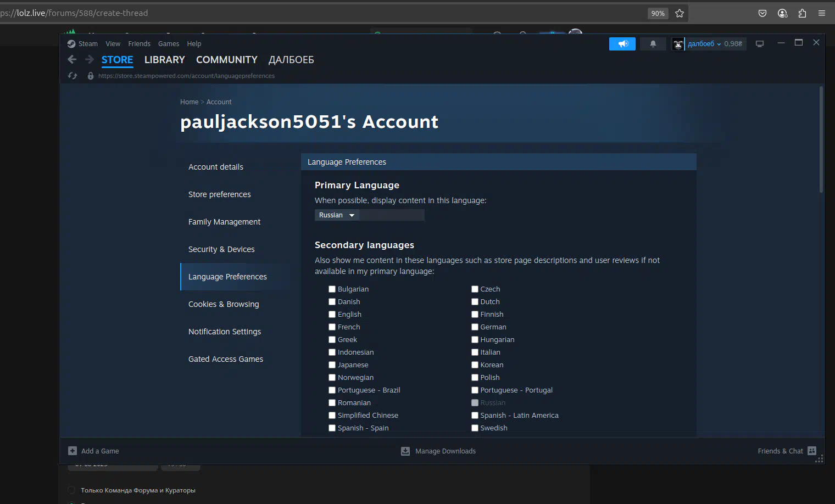Open the ДАЛБОЕБ profile tab

(291, 60)
